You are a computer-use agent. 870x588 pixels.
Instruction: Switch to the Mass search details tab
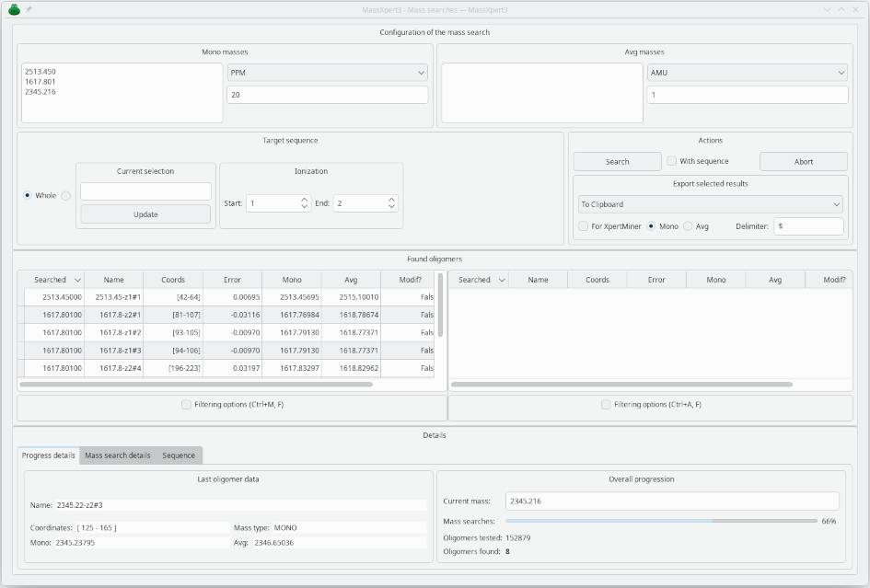[115, 455]
